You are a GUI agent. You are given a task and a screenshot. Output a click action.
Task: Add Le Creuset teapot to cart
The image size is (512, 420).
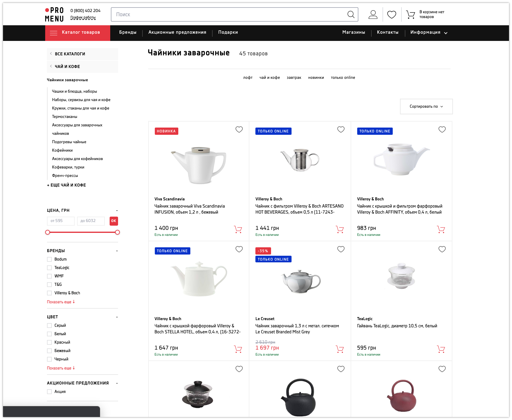[x=339, y=349]
